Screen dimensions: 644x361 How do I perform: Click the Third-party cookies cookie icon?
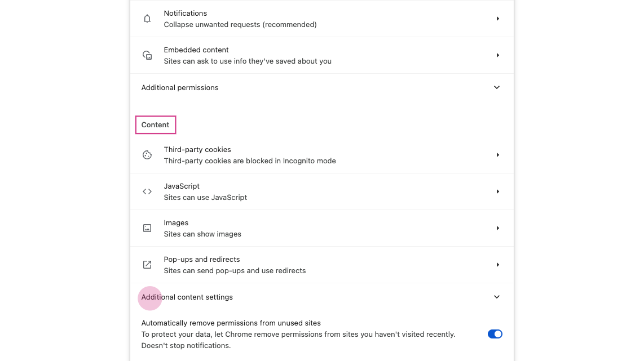pos(147,155)
